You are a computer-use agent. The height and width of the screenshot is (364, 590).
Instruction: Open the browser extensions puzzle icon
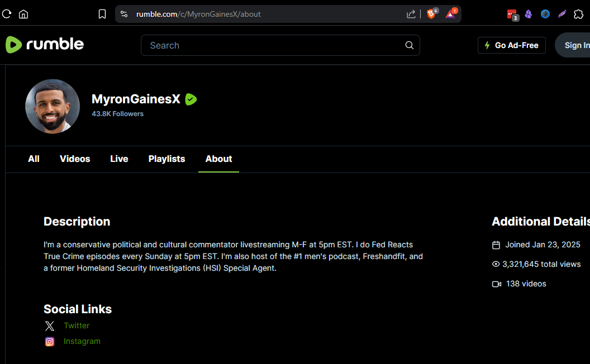coord(579,14)
